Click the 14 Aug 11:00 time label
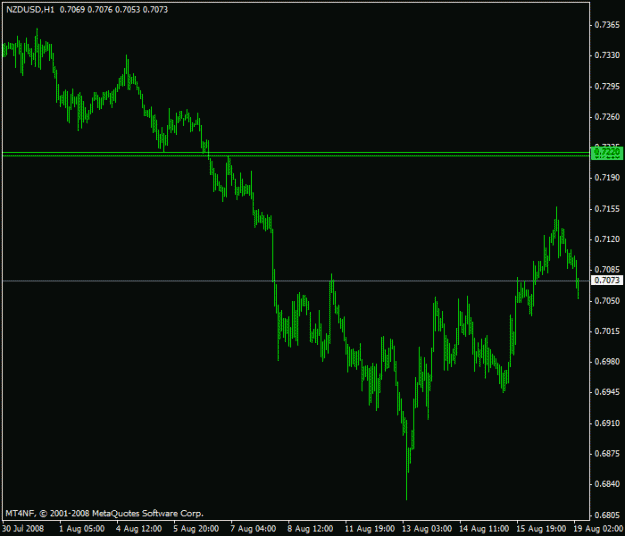 pyautogui.click(x=484, y=529)
